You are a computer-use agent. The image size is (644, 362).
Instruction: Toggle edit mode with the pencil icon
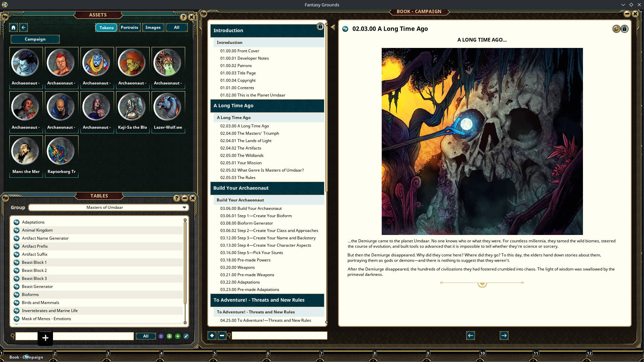[186, 336]
